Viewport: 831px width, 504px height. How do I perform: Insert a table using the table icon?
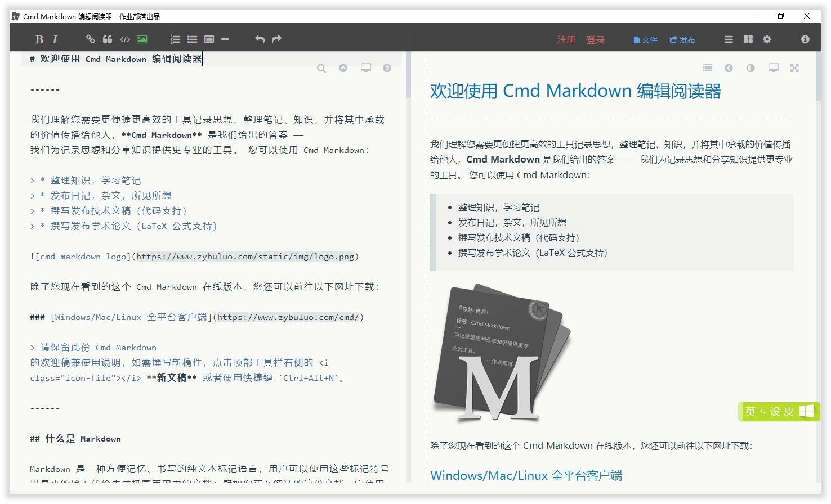coord(209,39)
